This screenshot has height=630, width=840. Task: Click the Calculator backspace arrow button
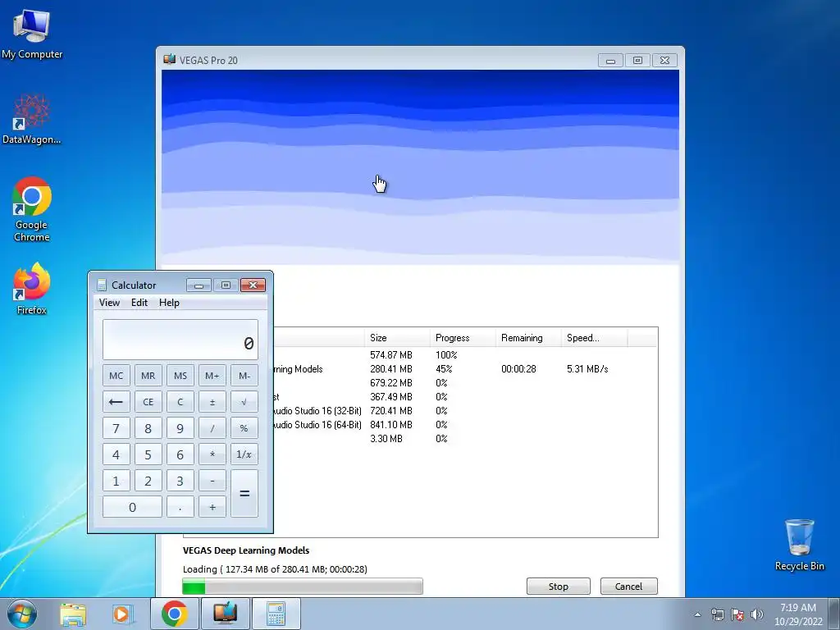point(116,402)
